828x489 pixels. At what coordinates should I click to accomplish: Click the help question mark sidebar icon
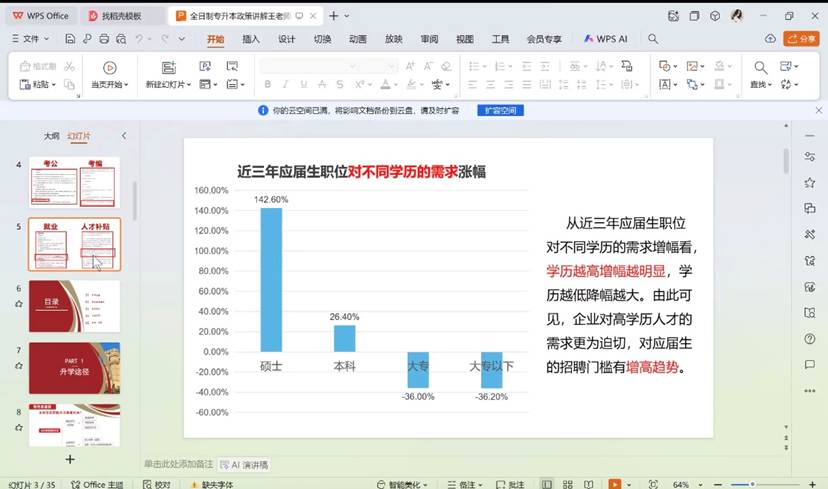tap(810, 338)
